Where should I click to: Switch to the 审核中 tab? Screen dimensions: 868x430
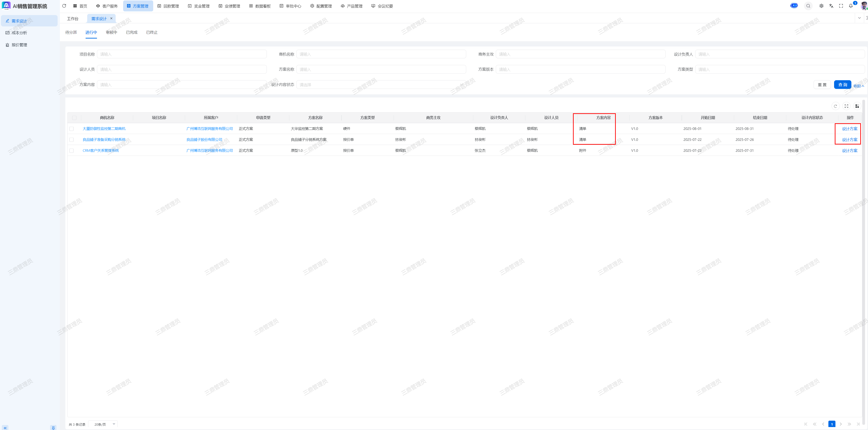(x=111, y=32)
